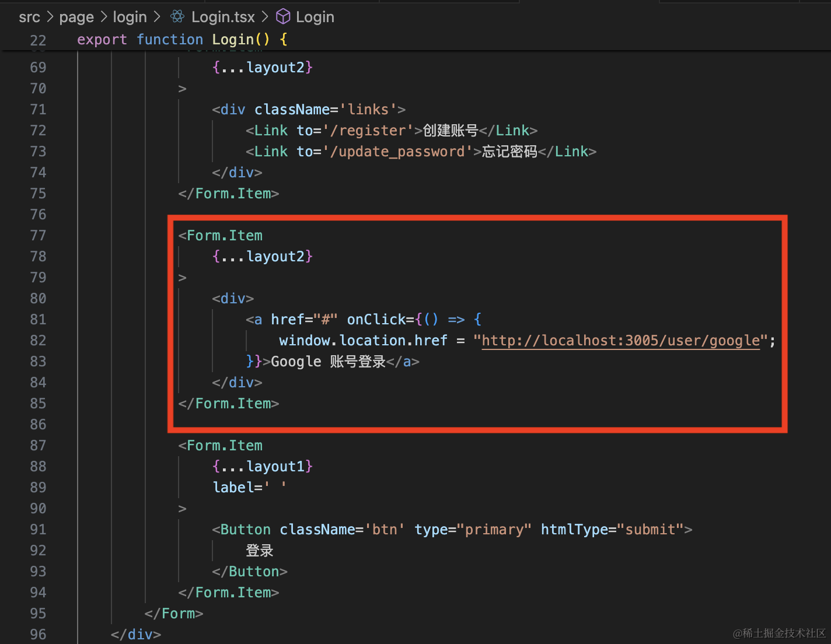The height and width of the screenshot is (644, 831).
Task: Click line number 91 in the gutter
Action: coord(38,529)
